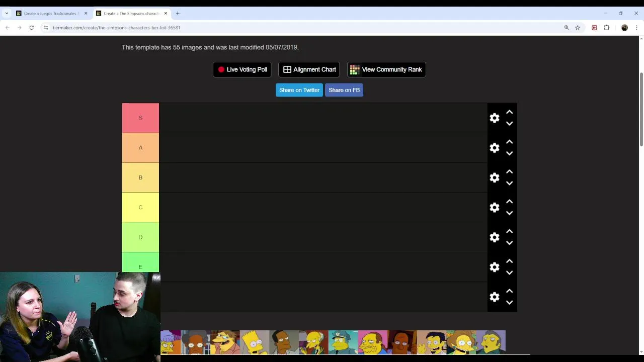
Task: Move B tier row down with arrow
Action: click(x=509, y=183)
